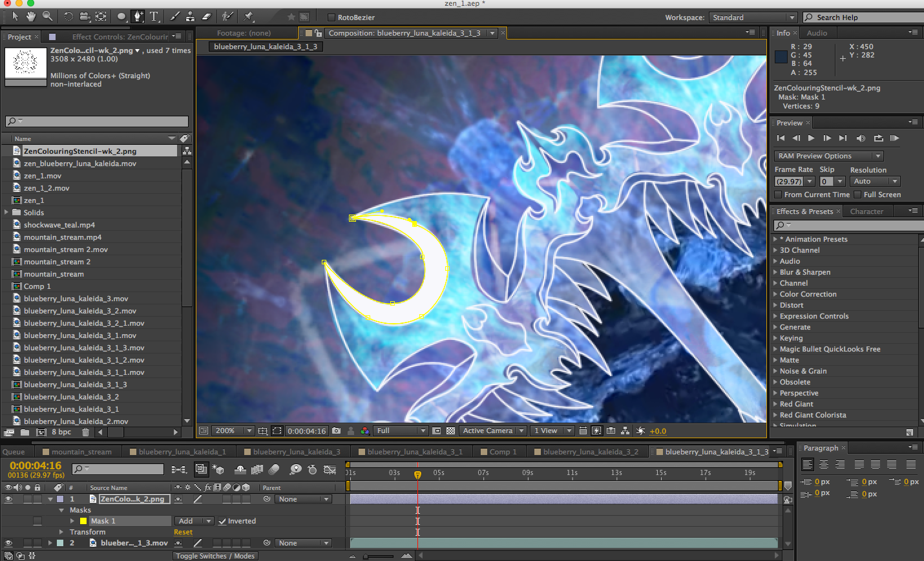Image resolution: width=924 pixels, height=561 pixels.
Task: Open the 200% magnification dropdown
Action: click(233, 430)
